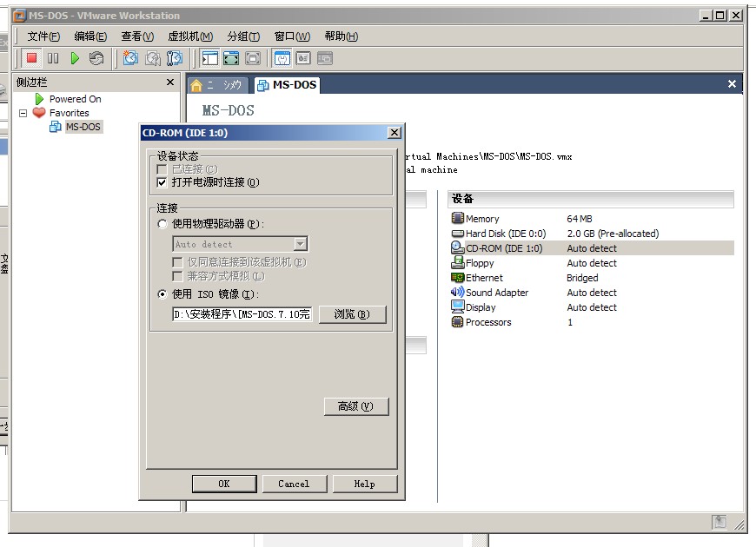The height and width of the screenshot is (547, 756).
Task: Click Cancel in the CD-ROM dialog
Action: [294, 484]
